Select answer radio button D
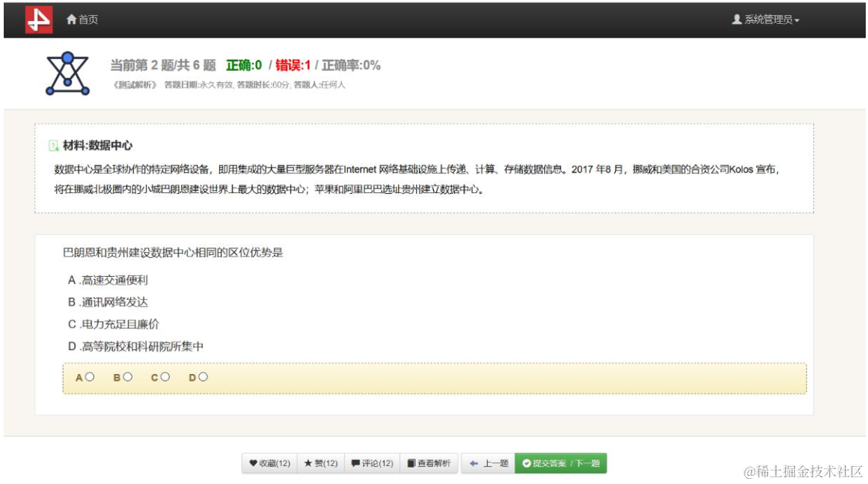This screenshot has height=484, width=868. 204,377
